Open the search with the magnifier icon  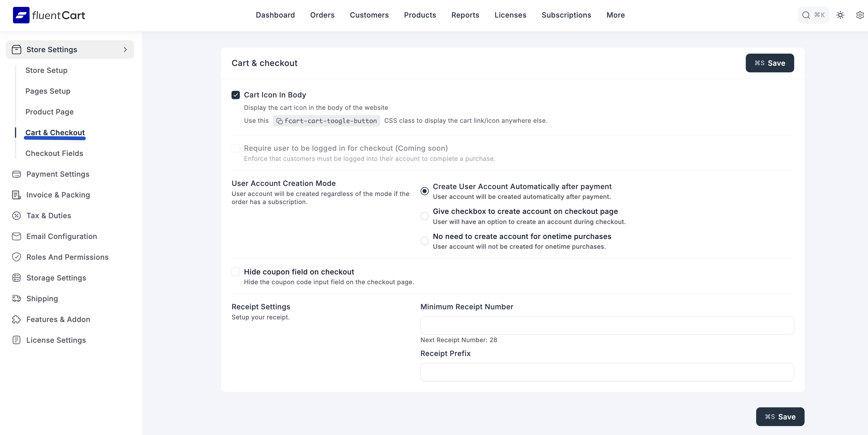806,15
